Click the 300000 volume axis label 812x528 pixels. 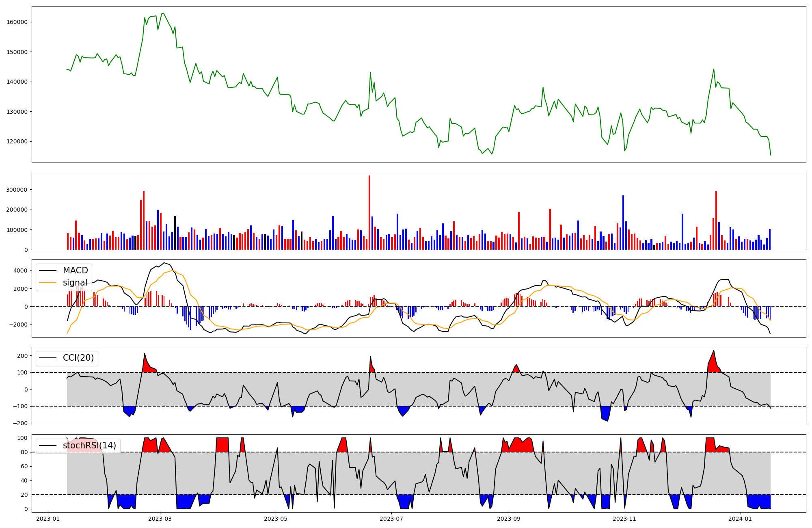click(x=17, y=190)
